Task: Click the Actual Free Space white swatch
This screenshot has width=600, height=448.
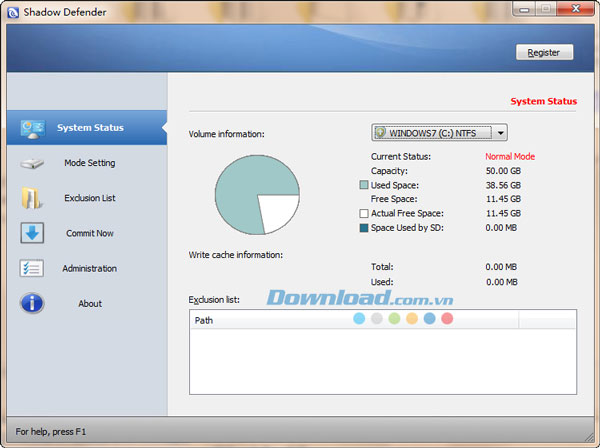Action: click(x=364, y=213)
